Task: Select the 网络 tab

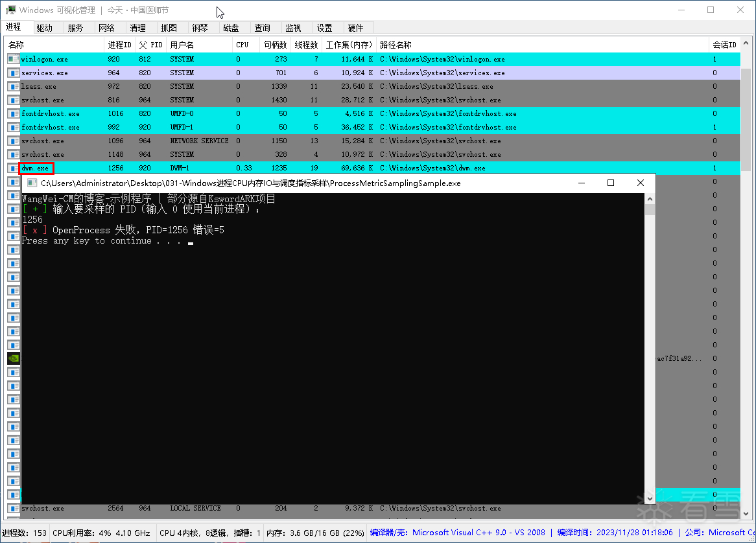Action: (x=106, y=28)
